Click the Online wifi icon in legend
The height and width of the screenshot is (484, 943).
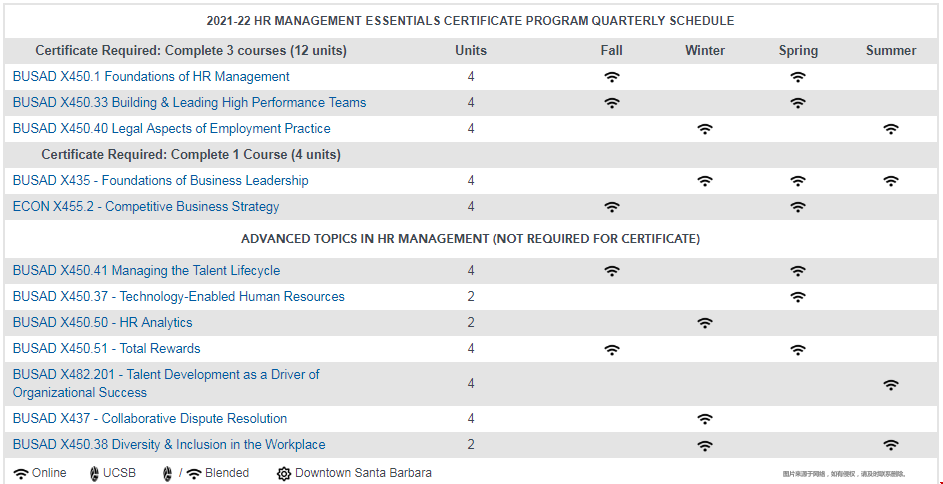coord(21,473)
